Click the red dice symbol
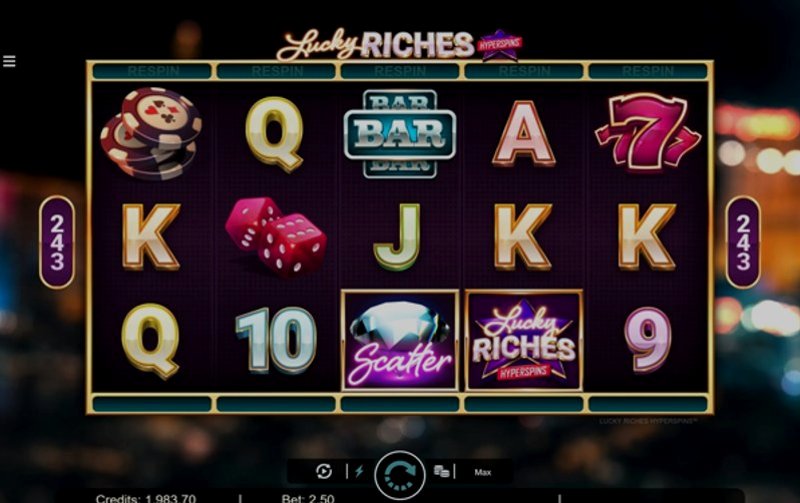Image resolution: width=800 pixels, height=503 pixels. pos(276,237)
